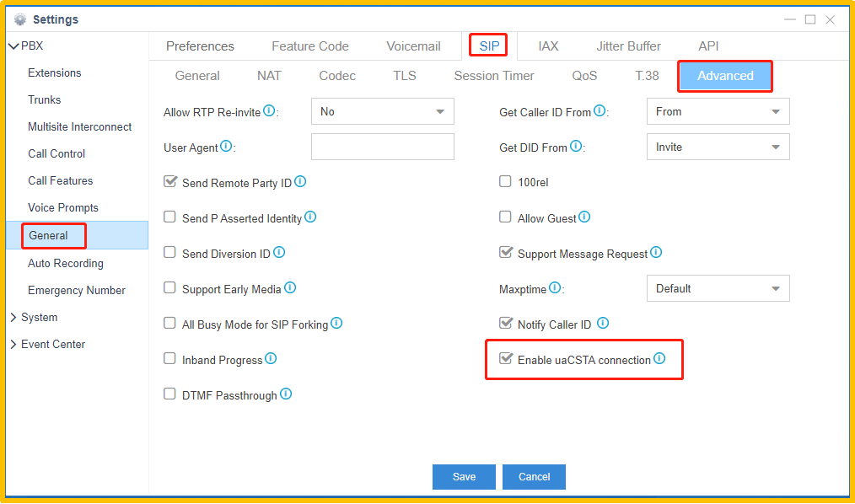Switch to Jitter Buffer tab
Image resolution: width=855 pixels, height=504 pixels.
628,46
